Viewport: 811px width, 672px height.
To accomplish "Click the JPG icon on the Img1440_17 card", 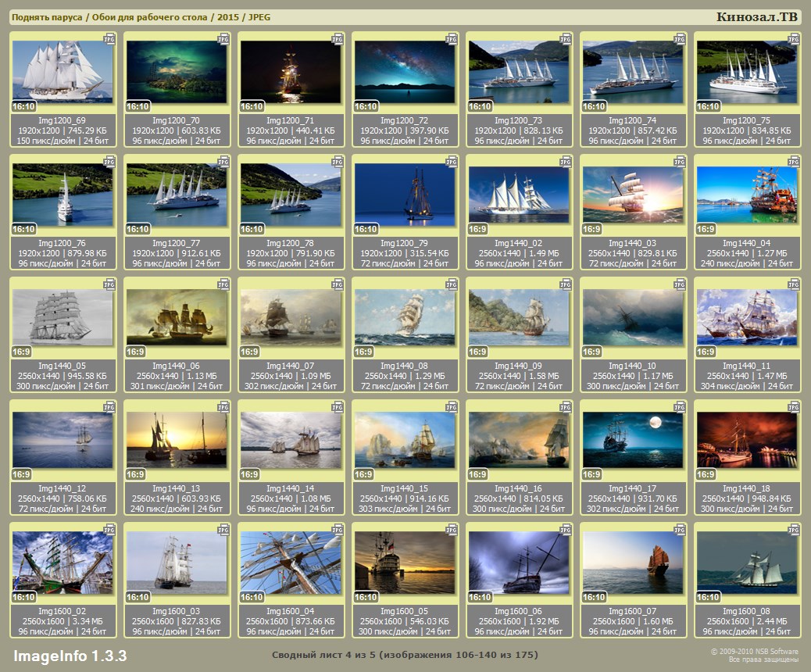I will (x=679, y=407).
